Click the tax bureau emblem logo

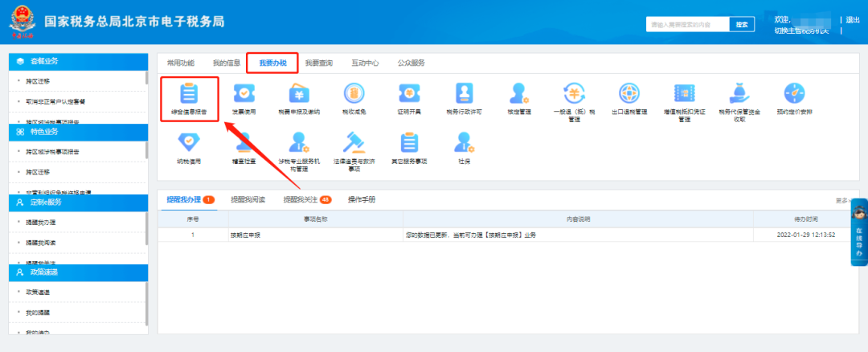pyautogui.click(x=23, y=23)
